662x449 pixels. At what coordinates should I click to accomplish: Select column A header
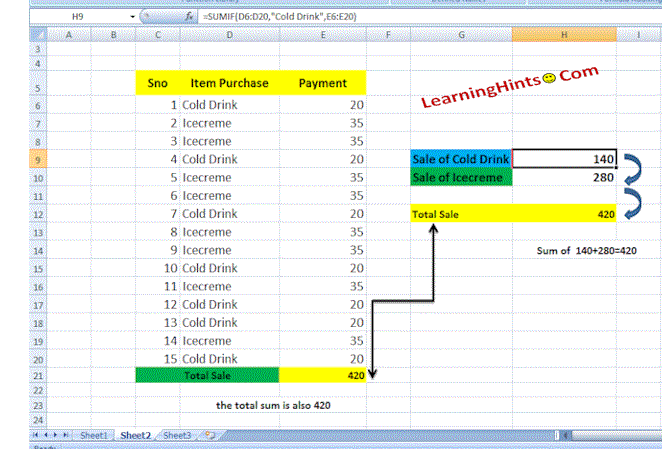click(68, 35)
